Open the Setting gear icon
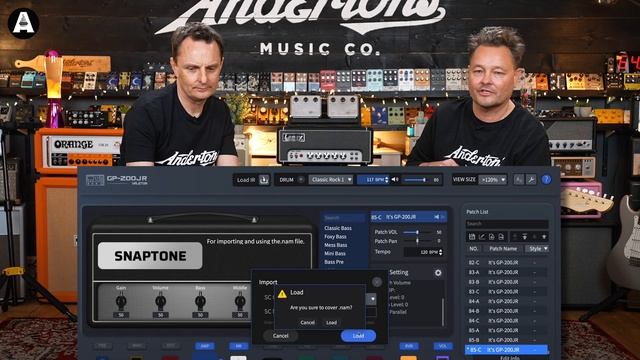This screenshot has width=640, height=360. tap(438, 273)
